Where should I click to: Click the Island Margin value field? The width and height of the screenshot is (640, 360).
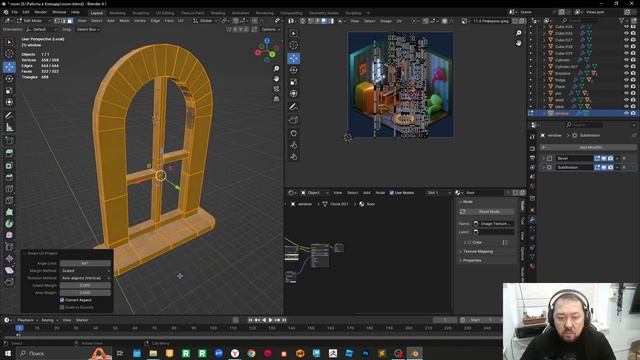point(85,285)
